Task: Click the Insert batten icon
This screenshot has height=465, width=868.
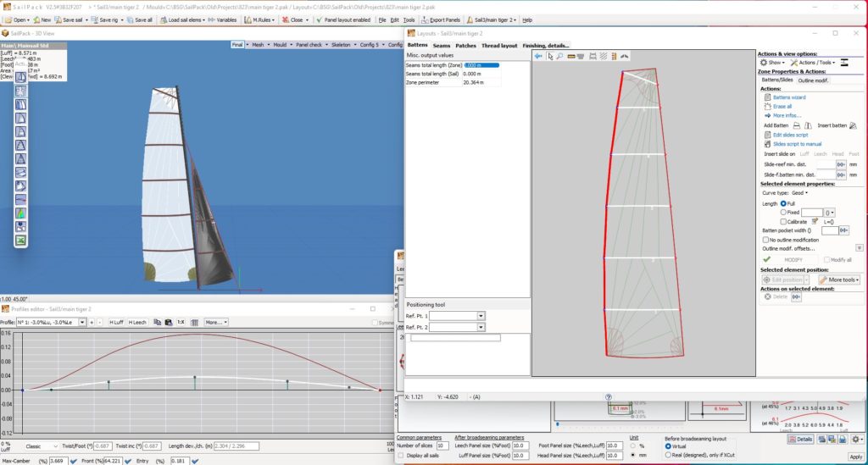Action: (853, 125)
